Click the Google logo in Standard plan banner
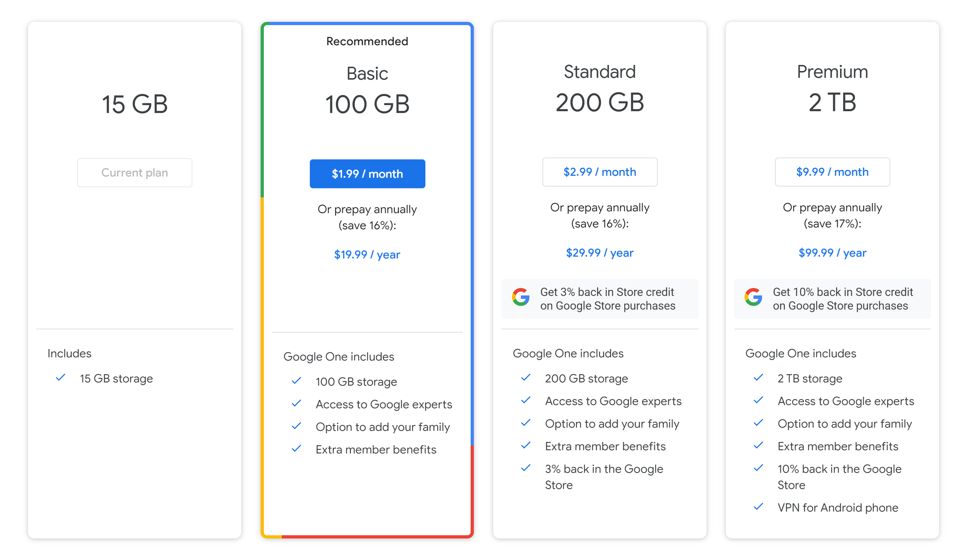 click(x=521, y=297)
